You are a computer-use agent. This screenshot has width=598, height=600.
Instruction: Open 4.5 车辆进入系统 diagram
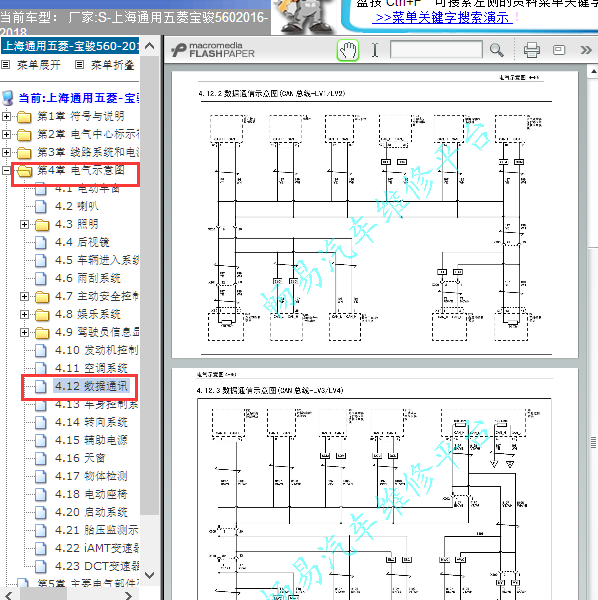tap(97, 260)
